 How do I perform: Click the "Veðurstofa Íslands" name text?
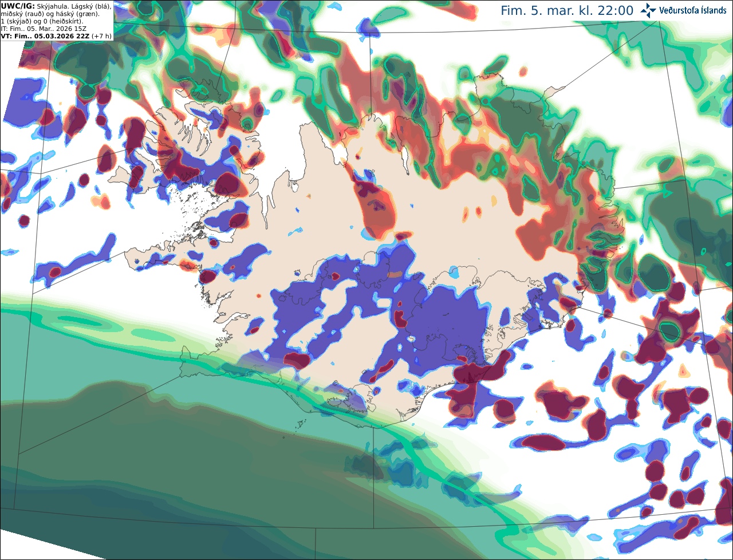[x=692, y=10]
